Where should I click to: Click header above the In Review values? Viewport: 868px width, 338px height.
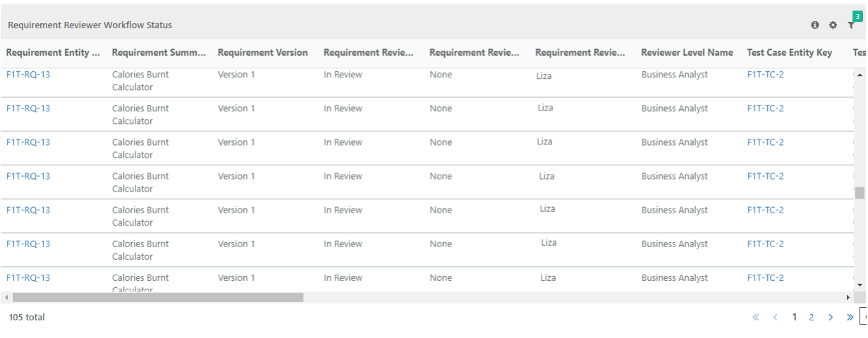[x=370, y=53]
